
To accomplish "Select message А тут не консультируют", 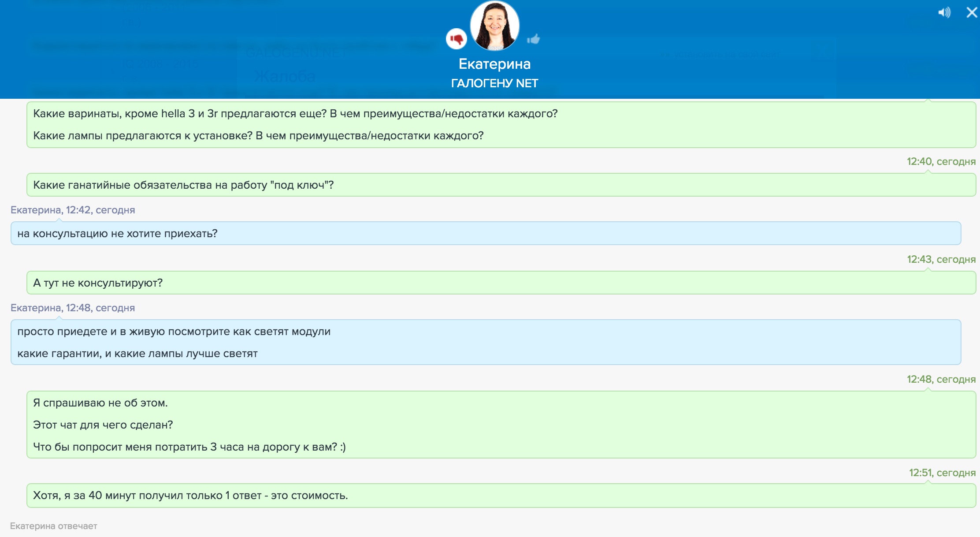I will pyautogui.click(x=98, y=283).
